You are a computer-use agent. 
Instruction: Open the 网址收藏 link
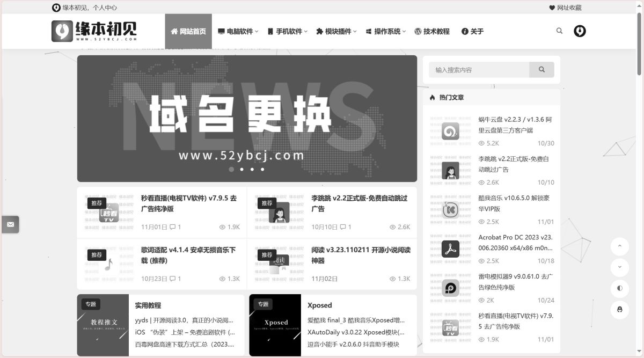point(569,8)
